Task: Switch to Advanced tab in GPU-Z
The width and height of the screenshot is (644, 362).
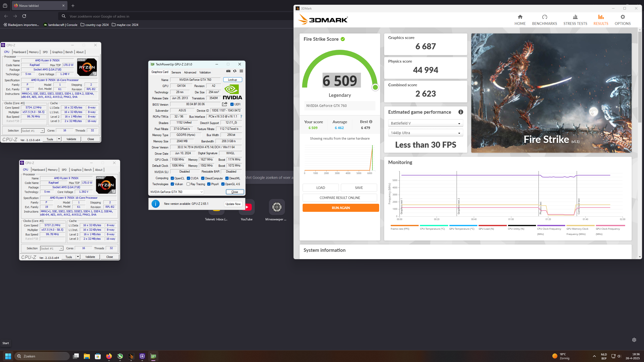Action: tap(190, 72)
